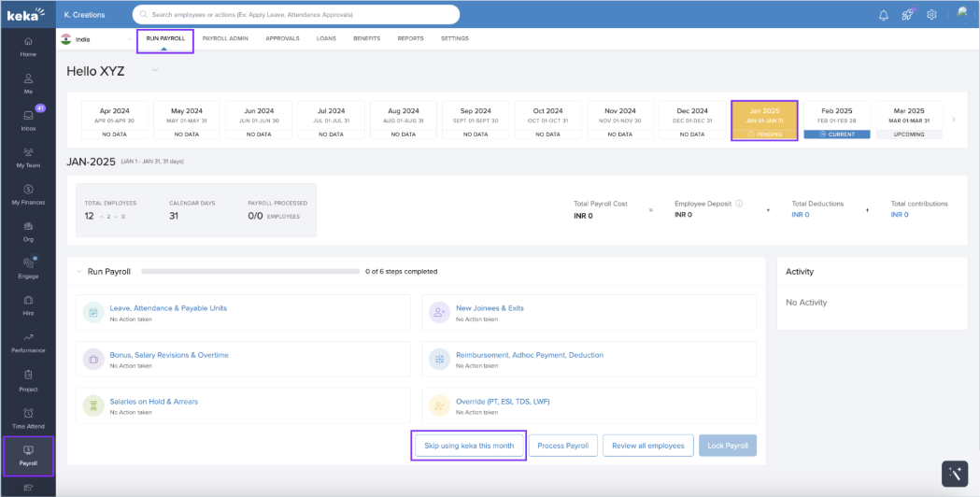This screenshot has width=980, height=497.
Task: Click Skip using keka this month
Action: 469,446
